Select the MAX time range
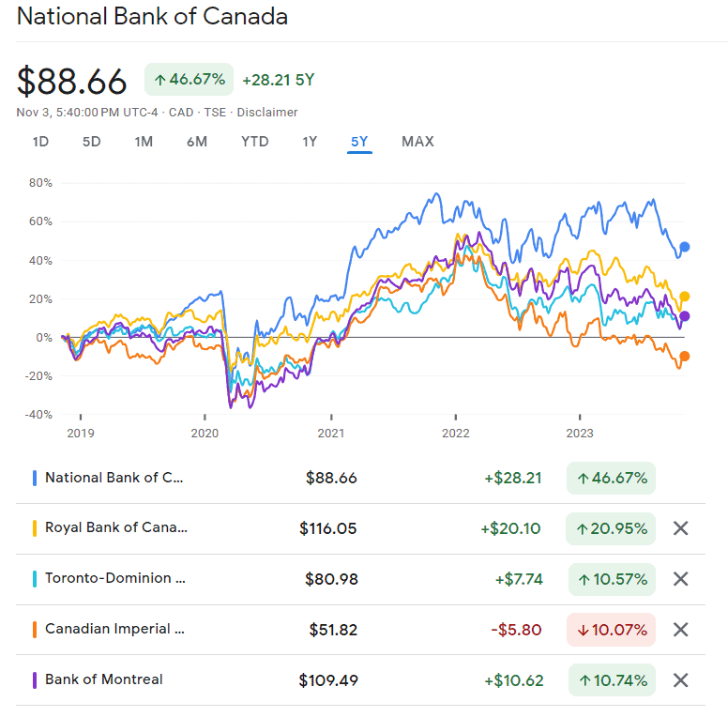Image resolution: width=728 pixels, height=717 pixels. pos(417,142)
